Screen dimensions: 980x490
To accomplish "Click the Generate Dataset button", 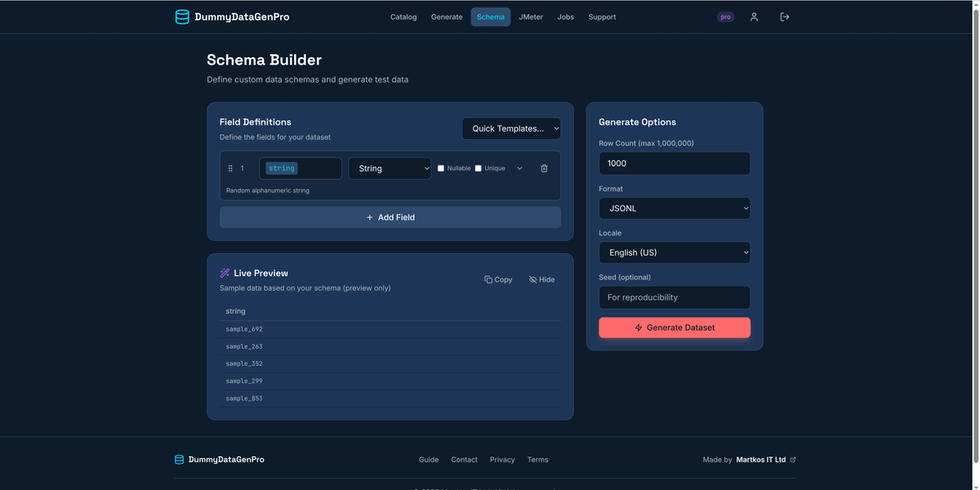I will click(675, 327).
